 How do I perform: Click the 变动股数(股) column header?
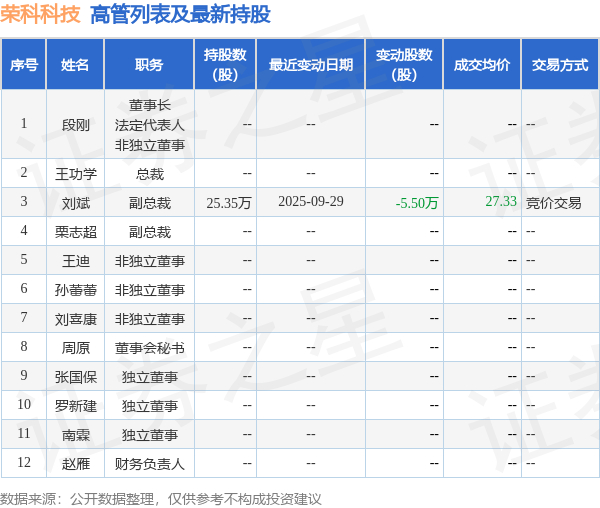tap(404, 65)
